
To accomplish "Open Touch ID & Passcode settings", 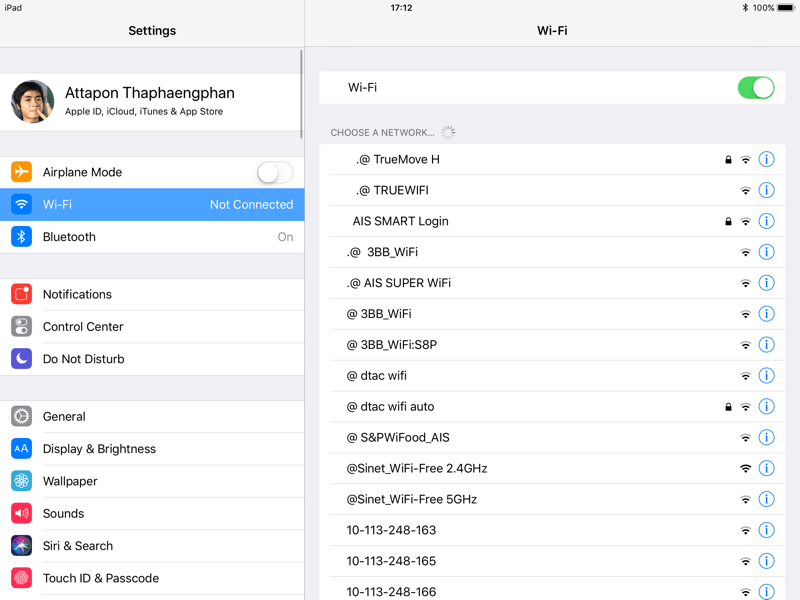I will tap(152, 578).
